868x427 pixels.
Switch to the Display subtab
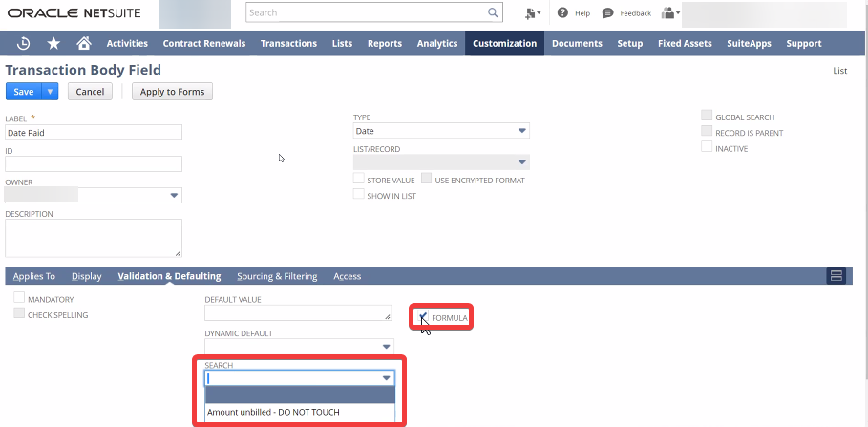click(x=86, y=276)
